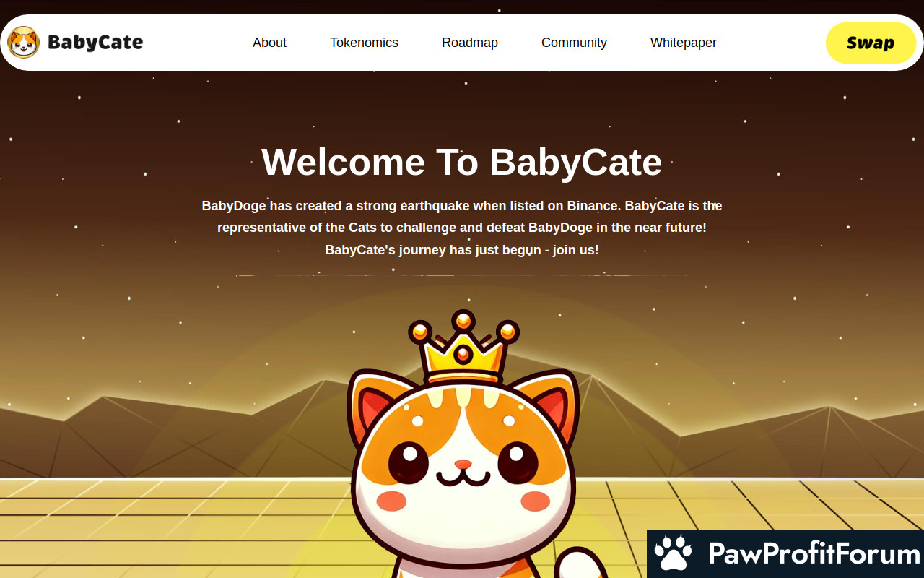This screenshot has height=578, width=924.
Task: Click the BabyCate cat logo icon
Action: coord(23,43)
